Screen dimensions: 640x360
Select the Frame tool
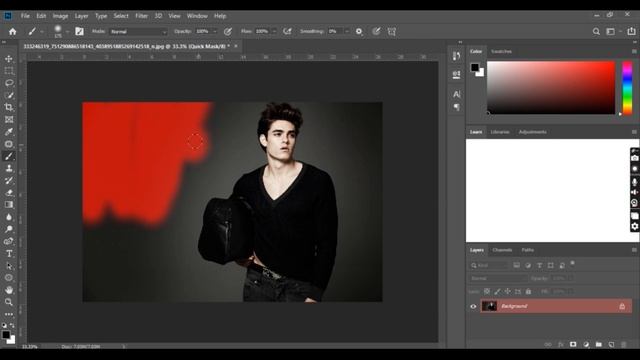click(9, 120)
